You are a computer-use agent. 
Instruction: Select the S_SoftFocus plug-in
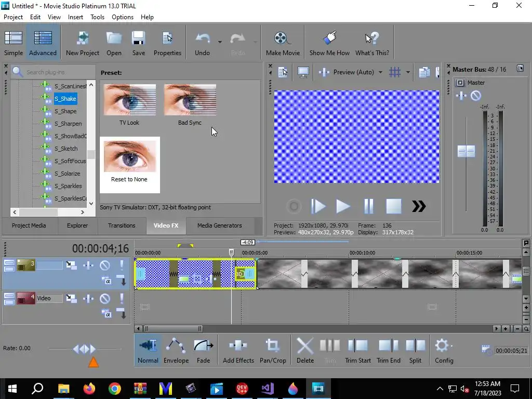(x=70, y=161)
